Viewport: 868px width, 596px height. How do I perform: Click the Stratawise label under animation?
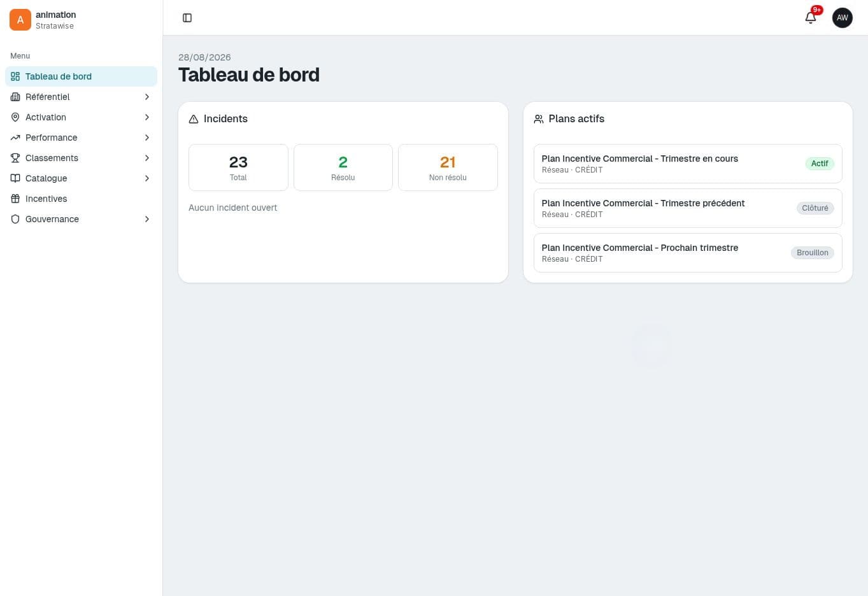click(x=55, y=26)
